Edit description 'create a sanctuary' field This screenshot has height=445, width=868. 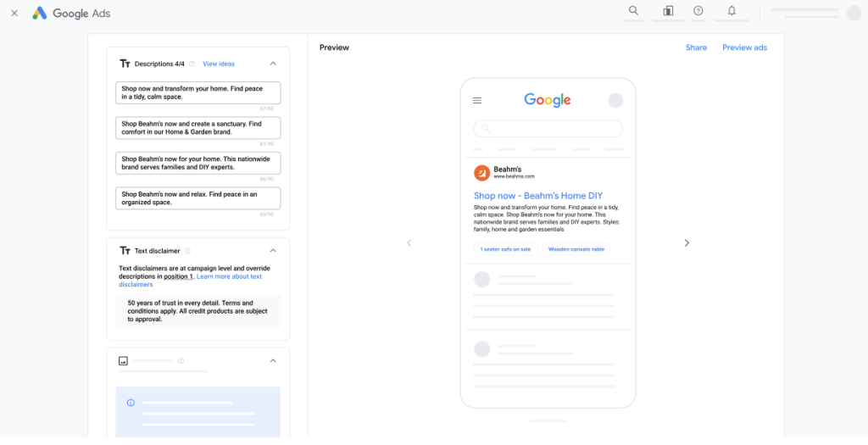click(x=198, y=128)
